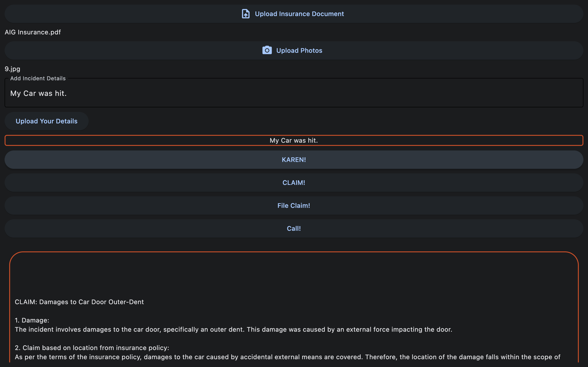Click 'My Car was hit.' text in input
Viewport: 588px width, 367px height.
(38, 93)
